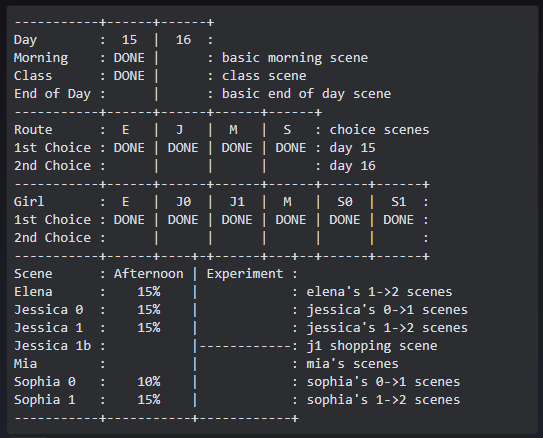Click the Girl J1 column DONE cell
This screenshot has height=438, width=543.
[237, 220]
